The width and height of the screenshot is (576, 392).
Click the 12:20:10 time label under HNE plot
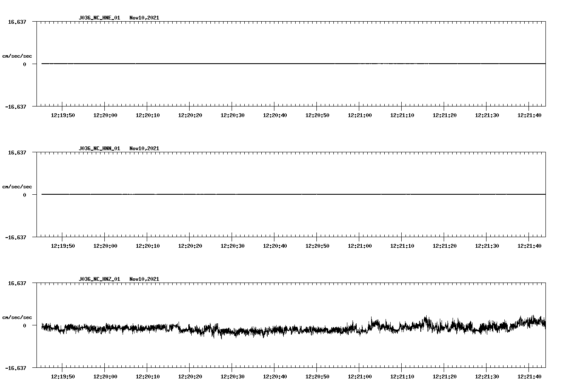pyautogui.click(x=148, y=115)
